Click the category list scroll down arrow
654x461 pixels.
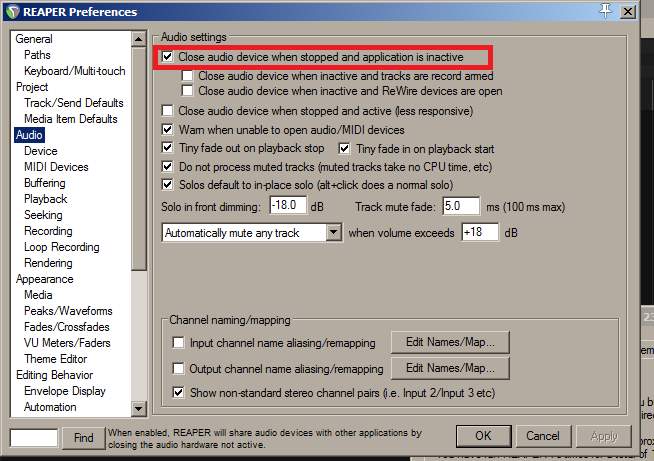138,408
